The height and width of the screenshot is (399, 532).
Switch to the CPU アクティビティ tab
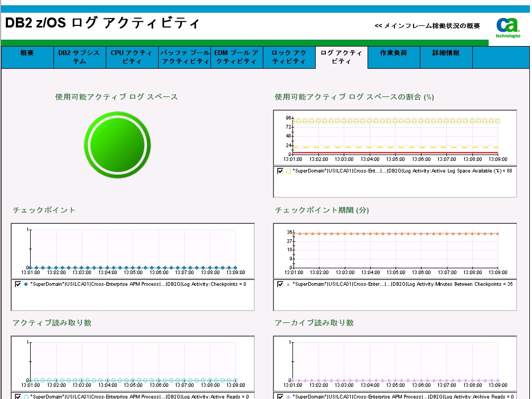click(131, 57)
